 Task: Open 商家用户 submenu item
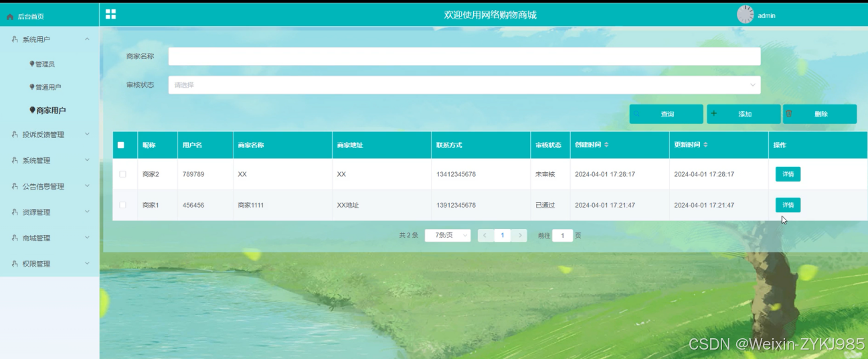(x=51, y=111)
